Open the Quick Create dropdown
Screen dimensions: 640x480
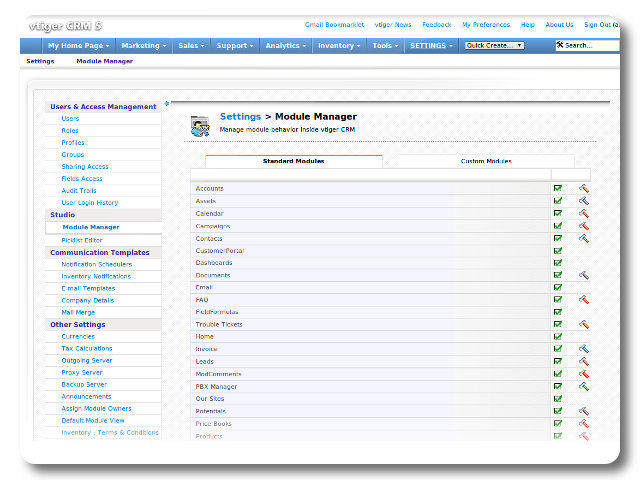(494, 45)
